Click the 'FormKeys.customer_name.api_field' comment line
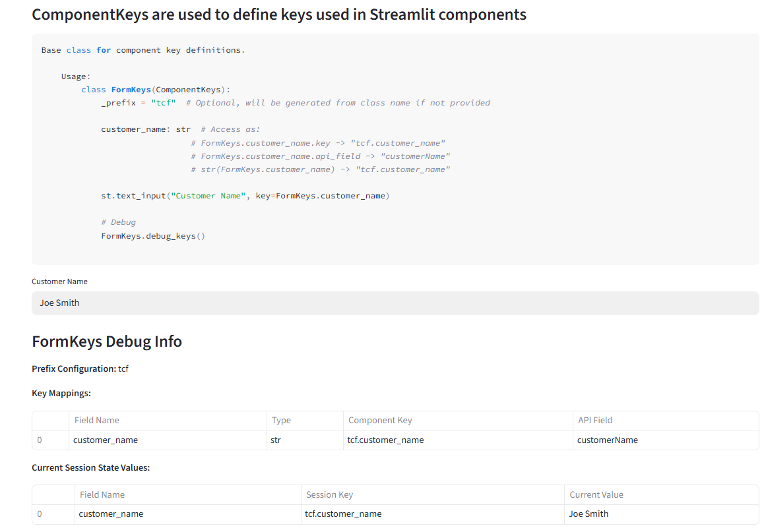The width and height of the screenshot is (764, 532). pos(321,156)
